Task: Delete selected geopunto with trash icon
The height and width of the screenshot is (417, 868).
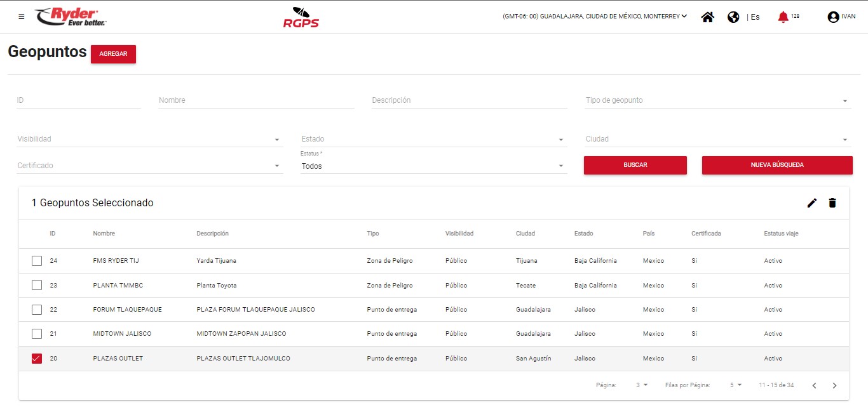Action: (832, 203)
